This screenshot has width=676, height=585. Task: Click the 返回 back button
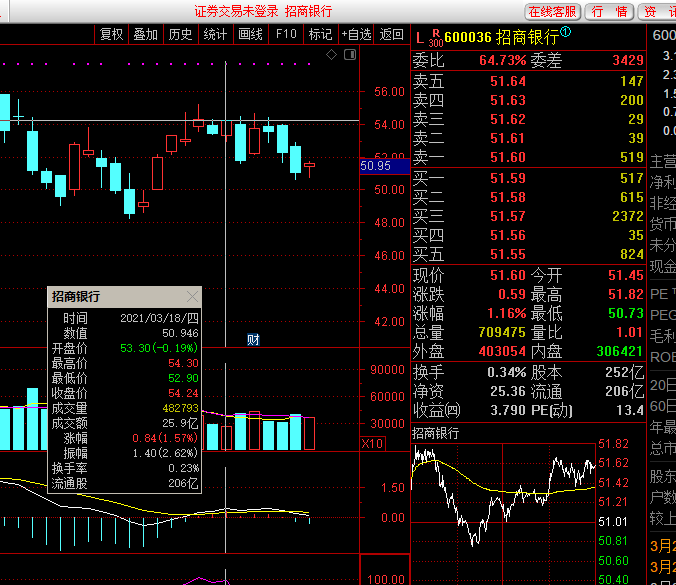[x=391, y=34]
